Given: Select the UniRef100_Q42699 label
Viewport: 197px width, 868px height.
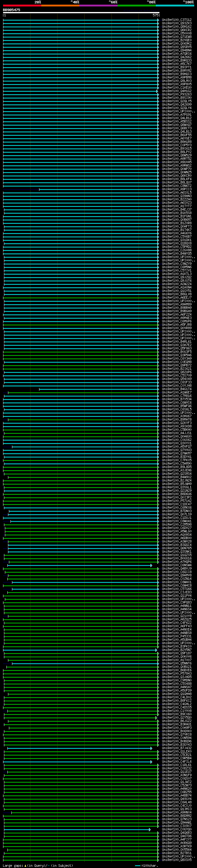Looking at the screenshot, I should [x=177, y=104].
